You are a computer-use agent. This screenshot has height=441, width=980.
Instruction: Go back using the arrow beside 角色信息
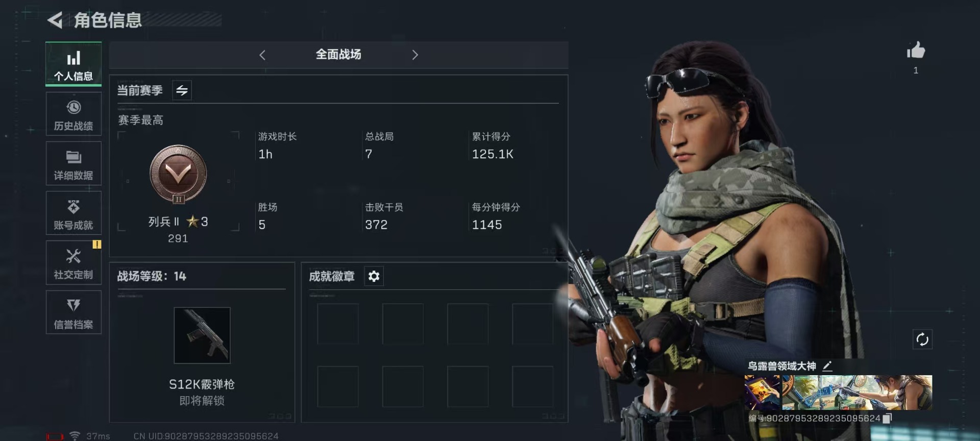point(55,20)
